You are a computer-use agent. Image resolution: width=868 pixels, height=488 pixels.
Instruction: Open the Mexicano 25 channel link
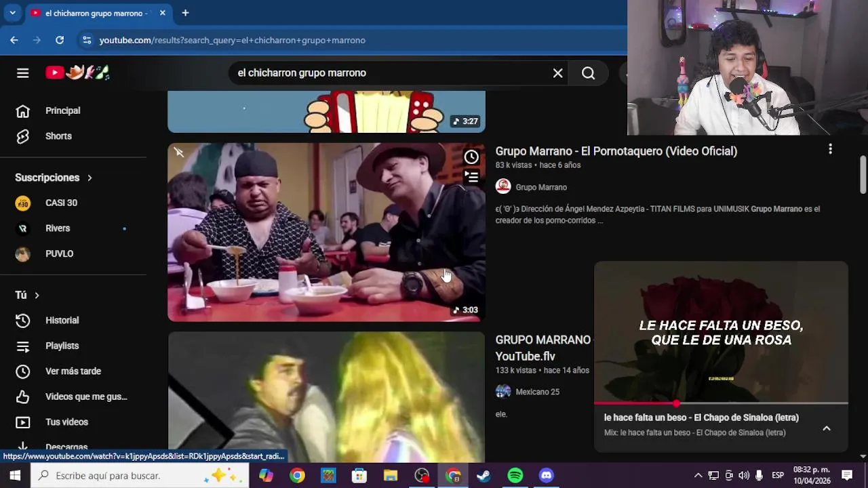[x=537, y=392]
